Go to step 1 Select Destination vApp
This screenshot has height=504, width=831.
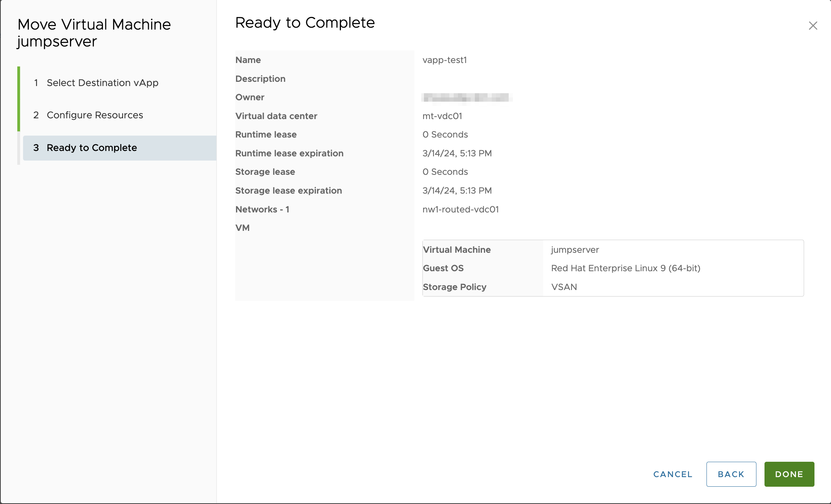coord(102,83)
